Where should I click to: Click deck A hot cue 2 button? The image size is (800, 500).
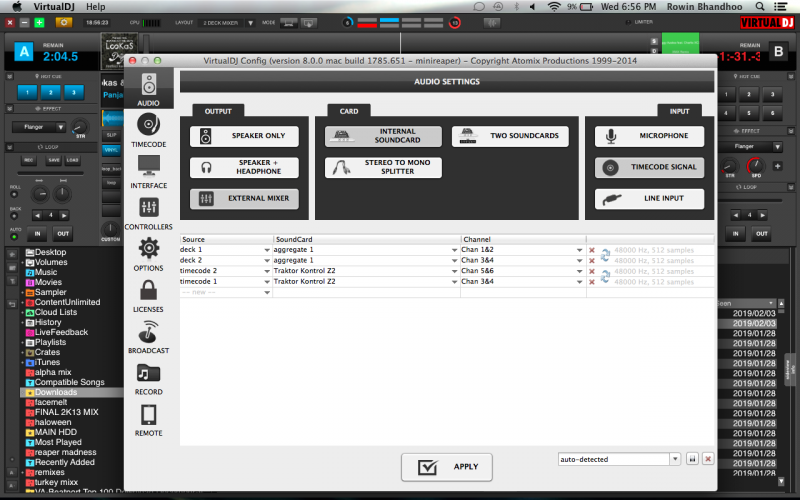51,92
